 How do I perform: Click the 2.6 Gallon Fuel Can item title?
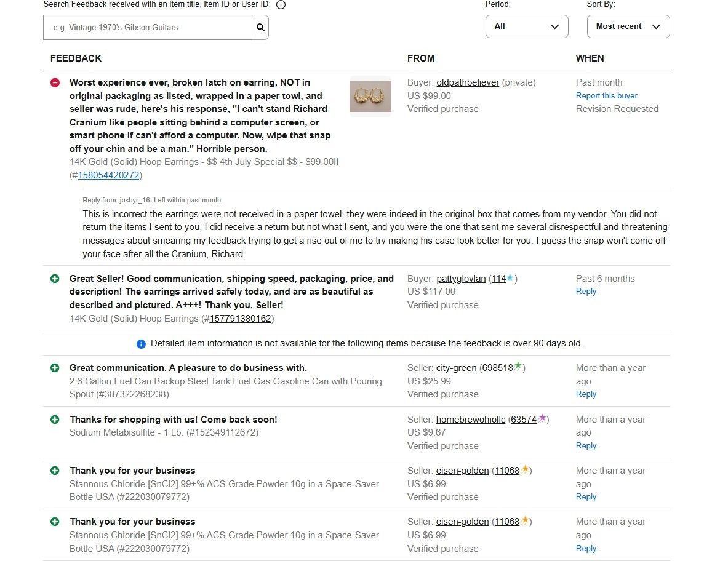coord(226,388)
